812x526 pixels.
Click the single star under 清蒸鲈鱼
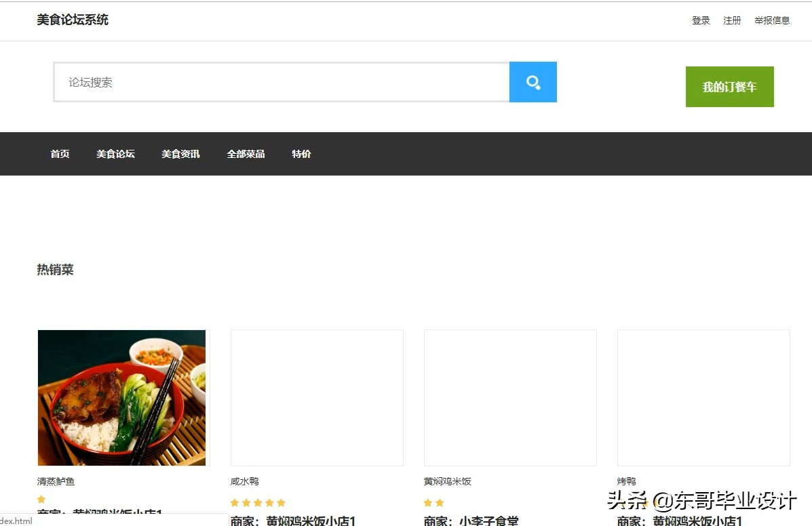[41, 499]
